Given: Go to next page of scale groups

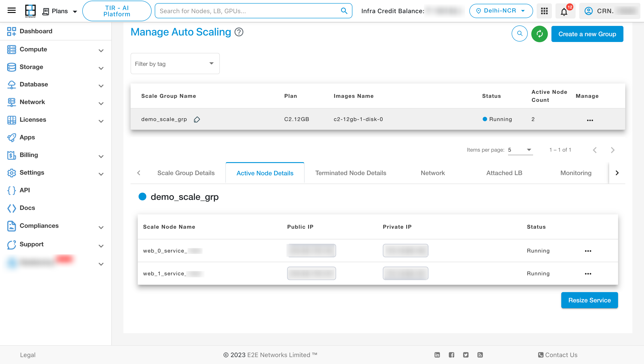Looking at the screenshot, I should click(612, 150).
